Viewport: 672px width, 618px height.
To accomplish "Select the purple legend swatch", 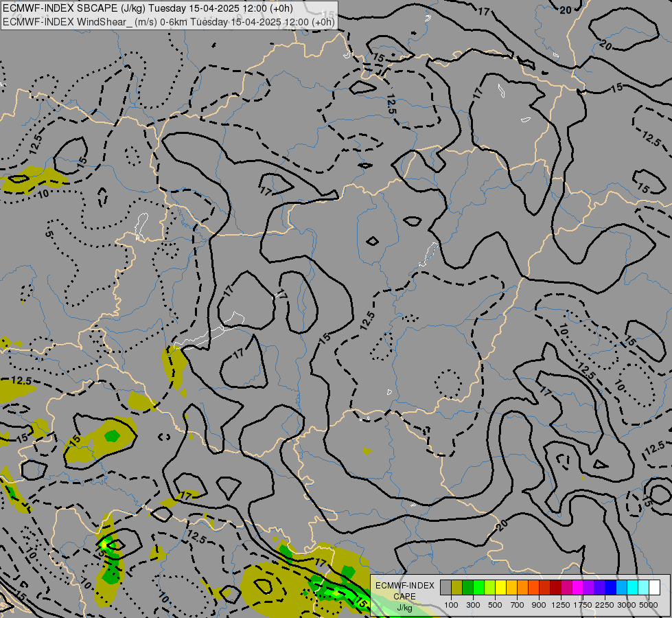I will coord(589,587).
